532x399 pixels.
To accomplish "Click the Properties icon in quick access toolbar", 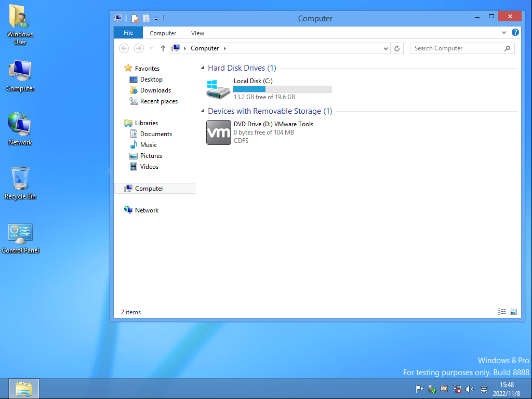I will tap(135, 19).
